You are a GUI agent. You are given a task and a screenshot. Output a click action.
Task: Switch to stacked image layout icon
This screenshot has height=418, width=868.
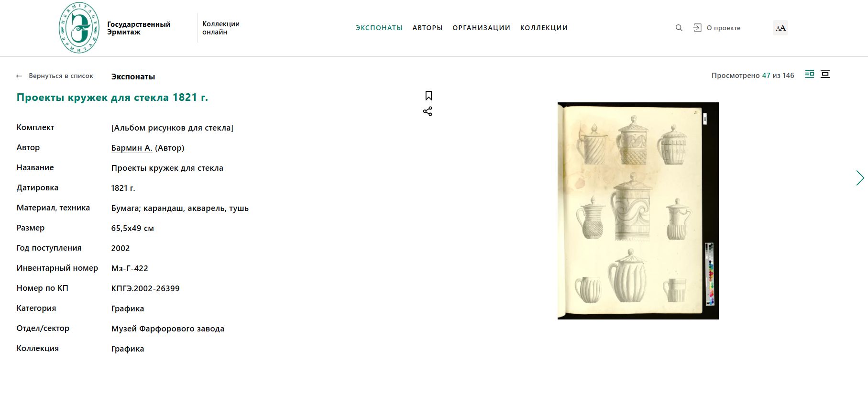[x=825, y=74]
